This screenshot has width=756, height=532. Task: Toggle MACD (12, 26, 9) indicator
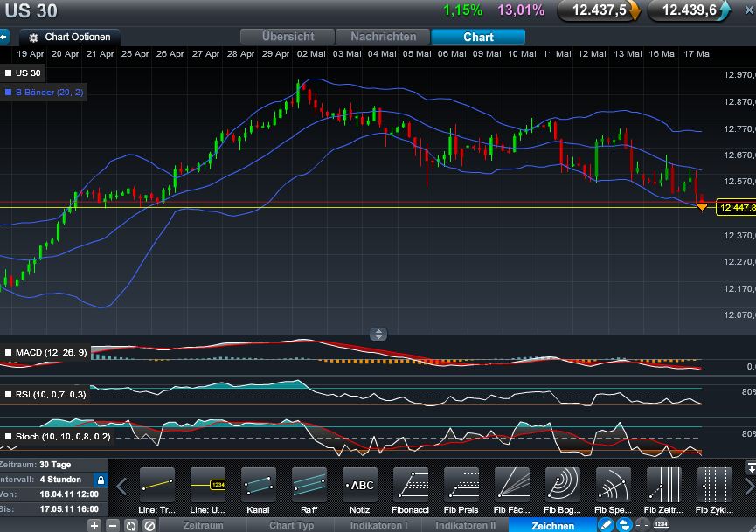(8, 353)
